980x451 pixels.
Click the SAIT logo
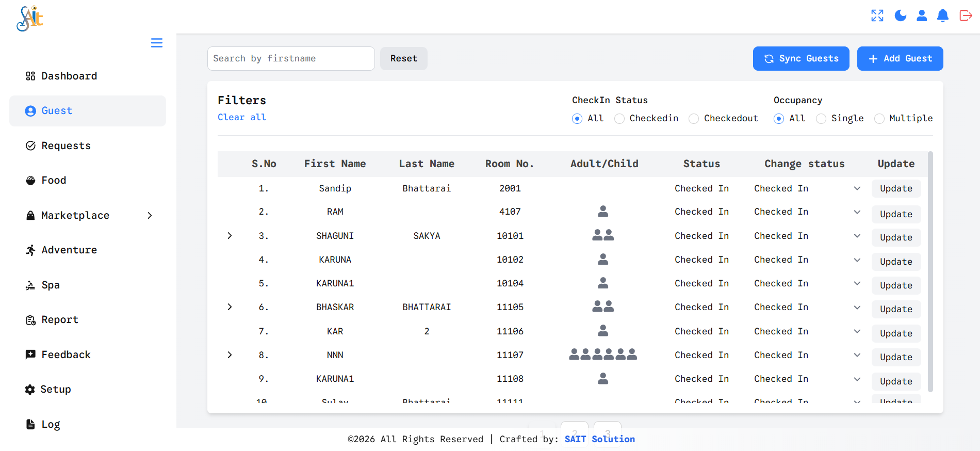30,19
